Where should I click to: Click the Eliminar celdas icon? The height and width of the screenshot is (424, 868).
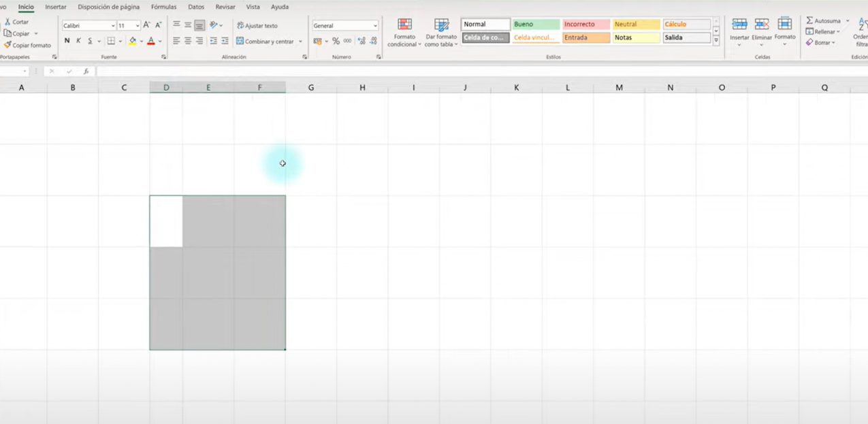coord(762,29)
